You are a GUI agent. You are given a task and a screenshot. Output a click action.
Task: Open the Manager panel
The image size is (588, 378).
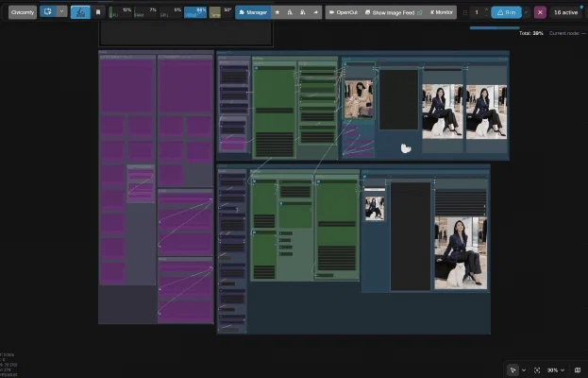(253, 12)
